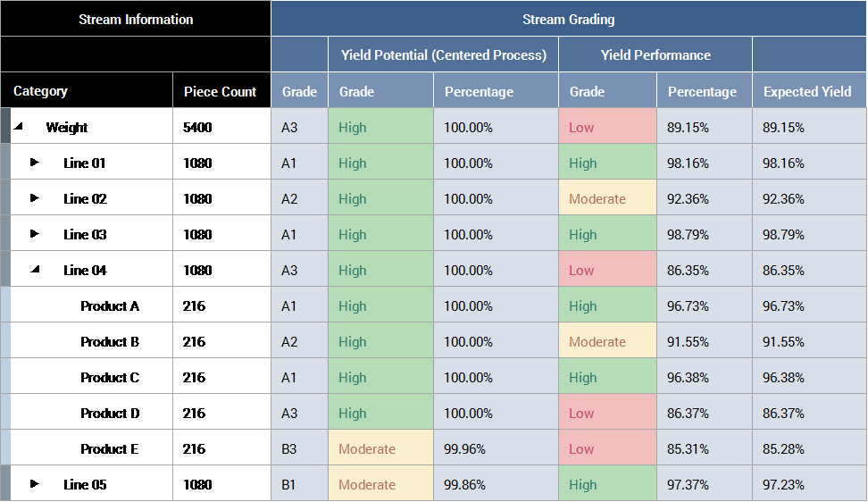Collapse the Line 04 tree row
Image resolution: width=868 pixels, height=502 pixels.
click(x=39, y=270)
